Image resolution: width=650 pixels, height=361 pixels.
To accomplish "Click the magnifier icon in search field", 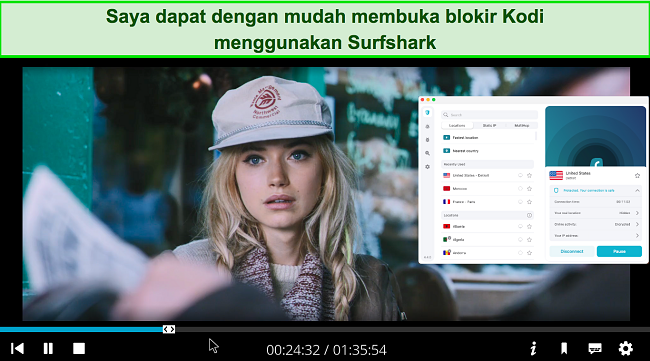I will pyautogui.click(x=446, y=115).
